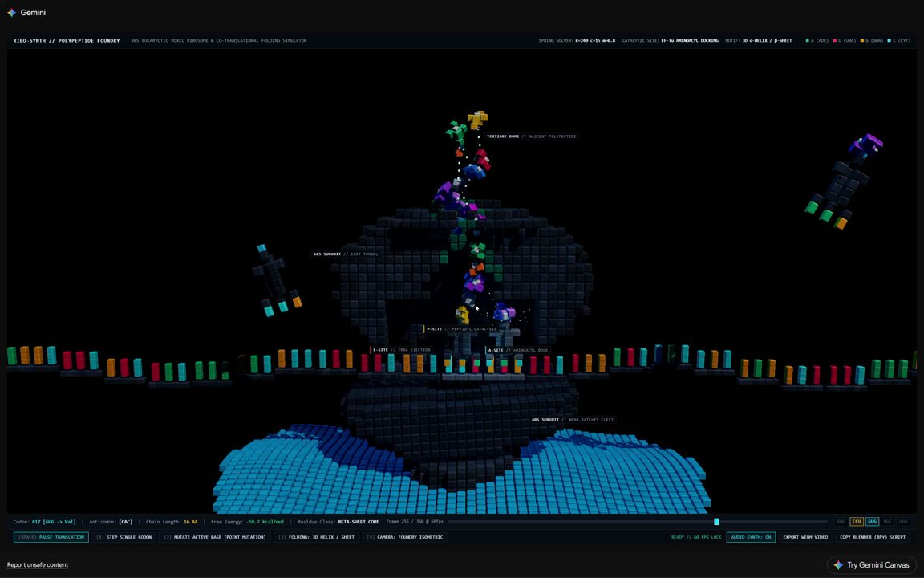This screenshot has width=924, height=578.
Task: Click the Codon #17 [GUG -> Val] readout
Action: 45,521
